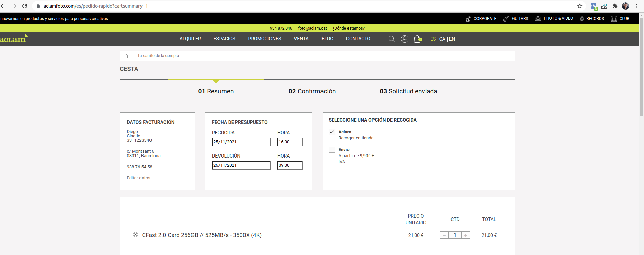
Task: Open the Recogida date field
Action: pos(241,142)
